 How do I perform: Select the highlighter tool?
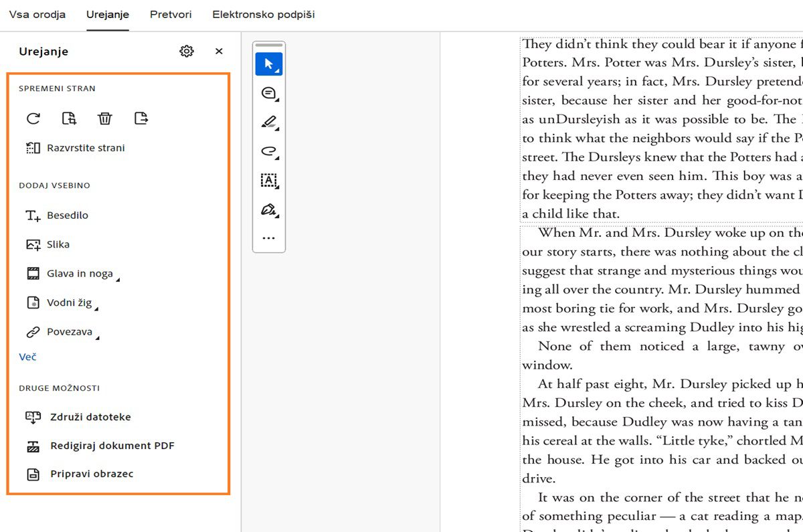click(x=269, y=122)
